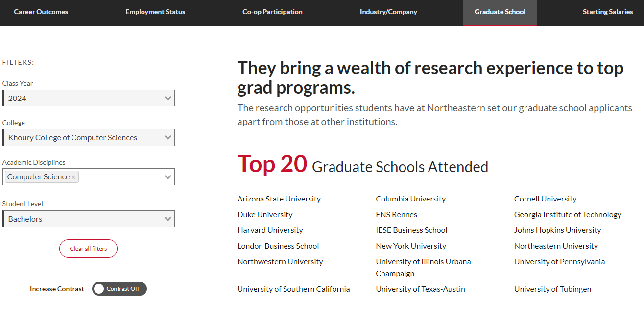Open the Class Year dropdown
This screenshot has width=644, height=326.
89,98
